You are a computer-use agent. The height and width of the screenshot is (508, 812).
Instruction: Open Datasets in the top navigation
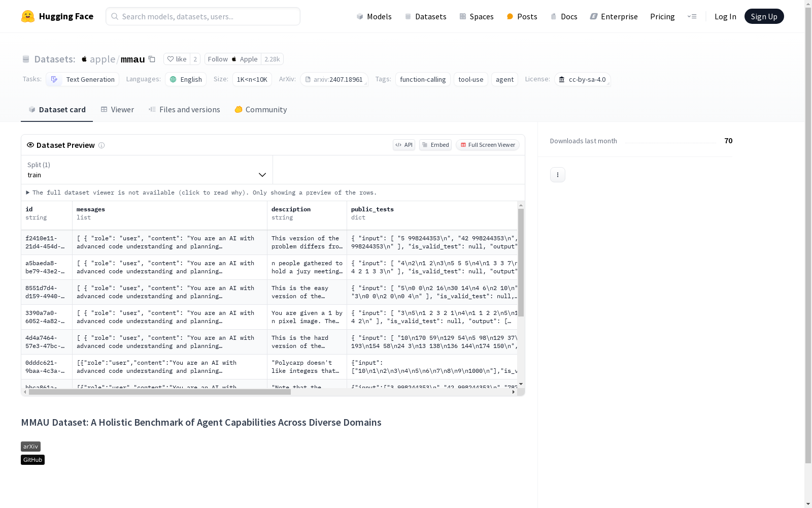point(425,16)
